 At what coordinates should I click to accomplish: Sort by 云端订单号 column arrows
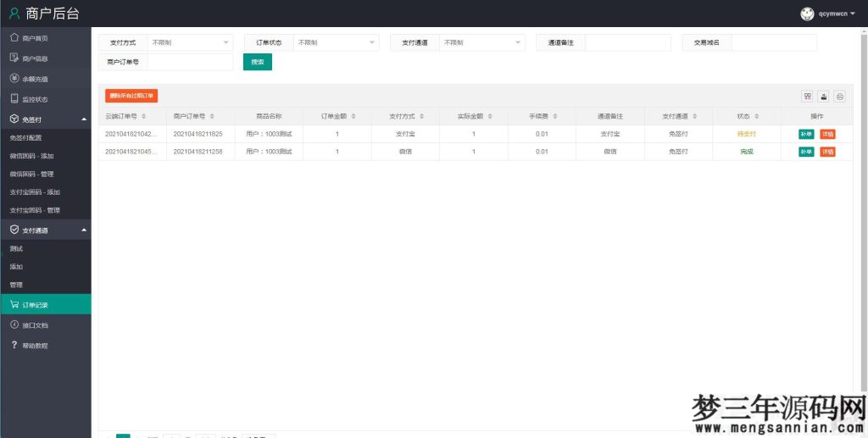click(144, 116)
